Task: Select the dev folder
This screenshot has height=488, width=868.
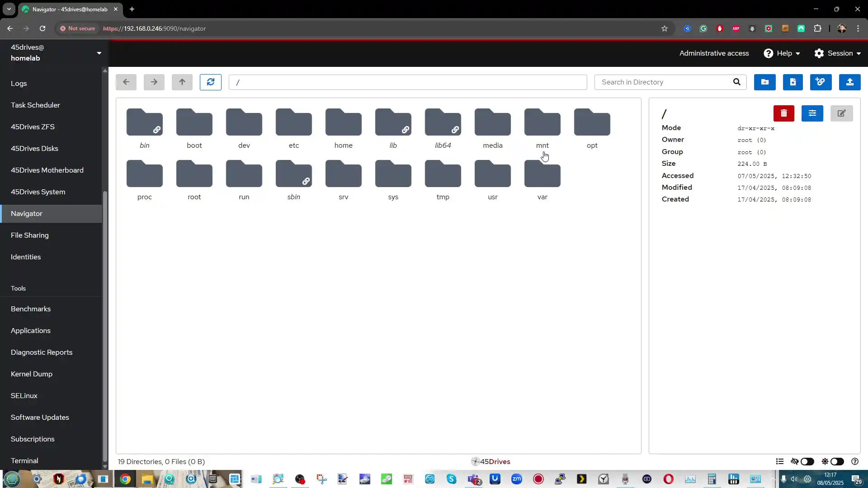Action: pyautogui.click(x=244, y=128)
